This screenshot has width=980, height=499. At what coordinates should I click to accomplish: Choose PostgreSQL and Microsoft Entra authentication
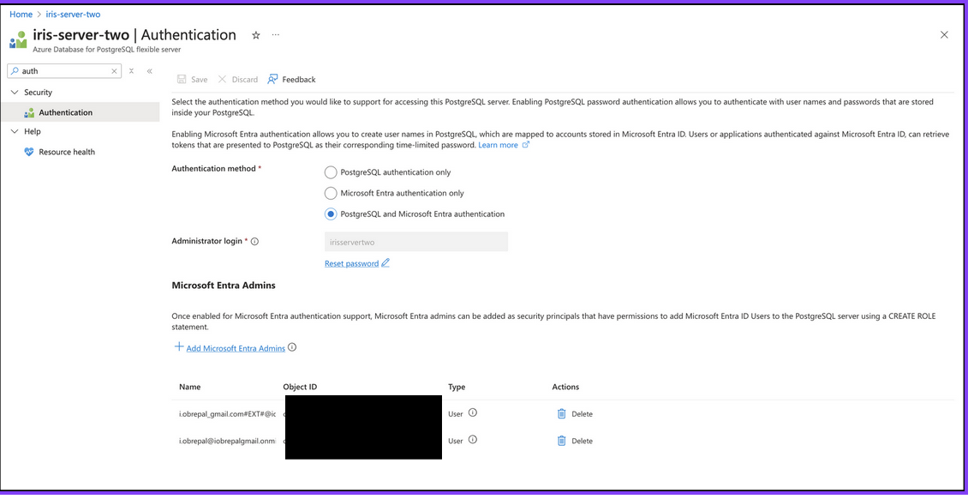point(331,213)
